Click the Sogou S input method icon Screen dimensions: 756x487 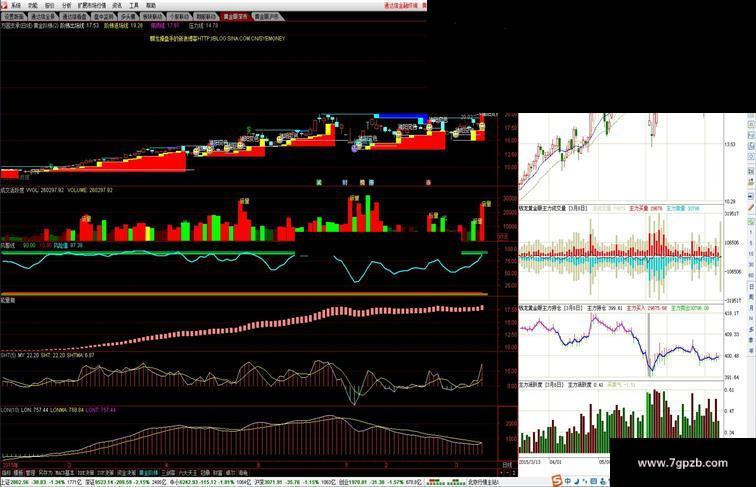[x=557, y=481]
